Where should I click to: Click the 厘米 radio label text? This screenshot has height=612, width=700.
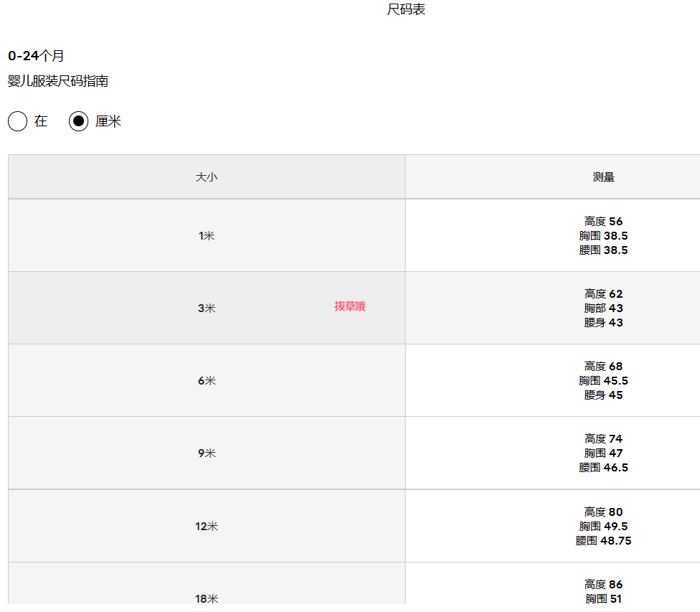click(108, 121)
